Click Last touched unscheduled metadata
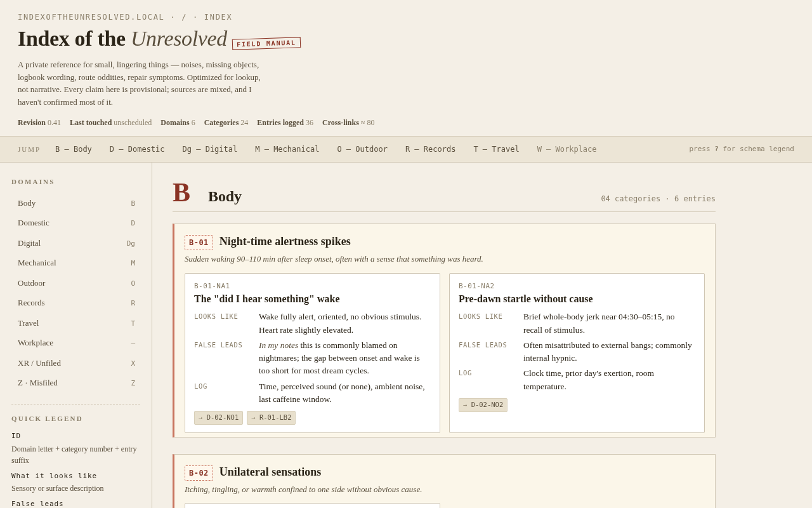Viewport: 812px width, 508px height. (111, 123)
